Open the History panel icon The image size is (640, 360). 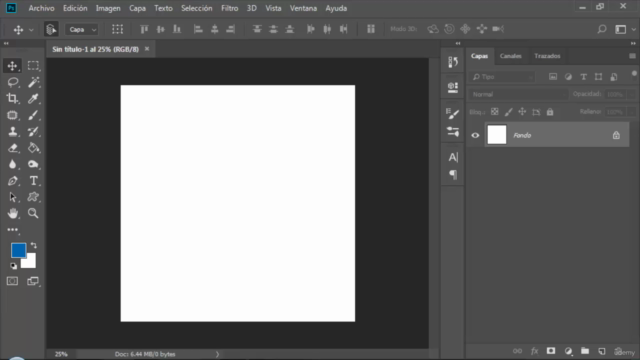[453, 62]
